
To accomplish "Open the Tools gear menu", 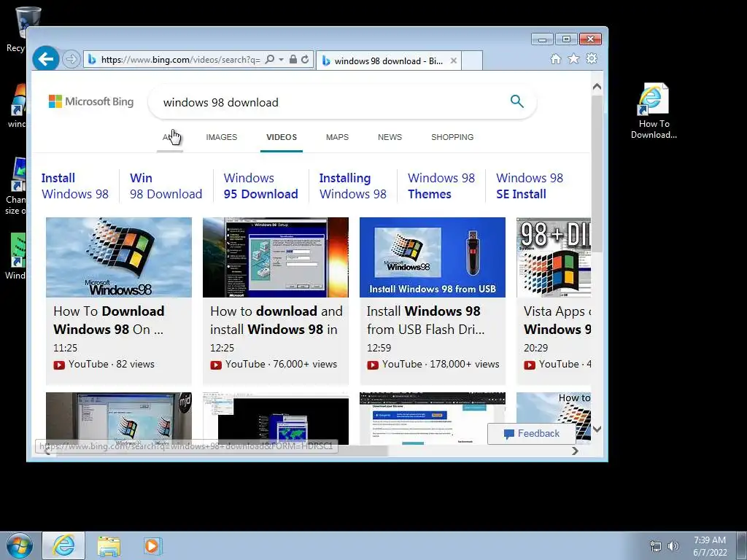I will [592, 58].
